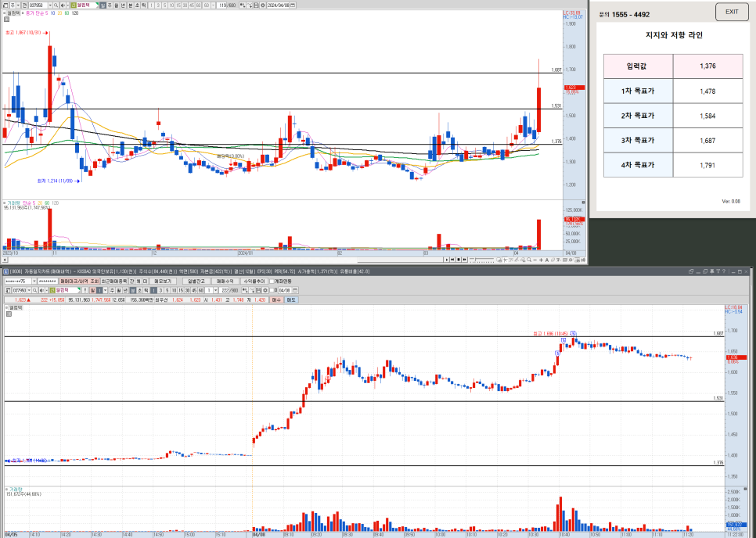Expand the box icon under 엘컴텍 in lower chart
Screen dimensions: 756x538
click(x=8, y=314)
